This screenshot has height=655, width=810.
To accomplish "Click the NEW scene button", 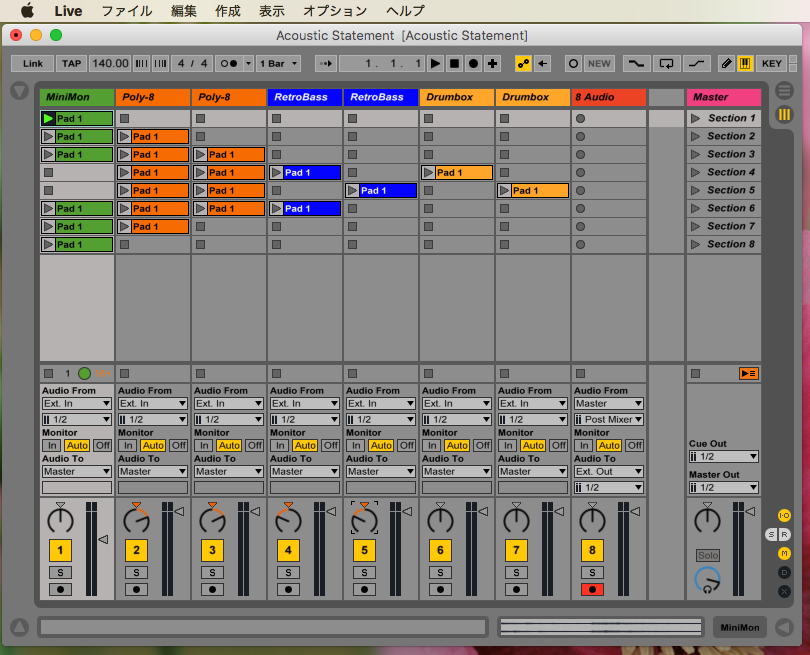I will [599, 64].
